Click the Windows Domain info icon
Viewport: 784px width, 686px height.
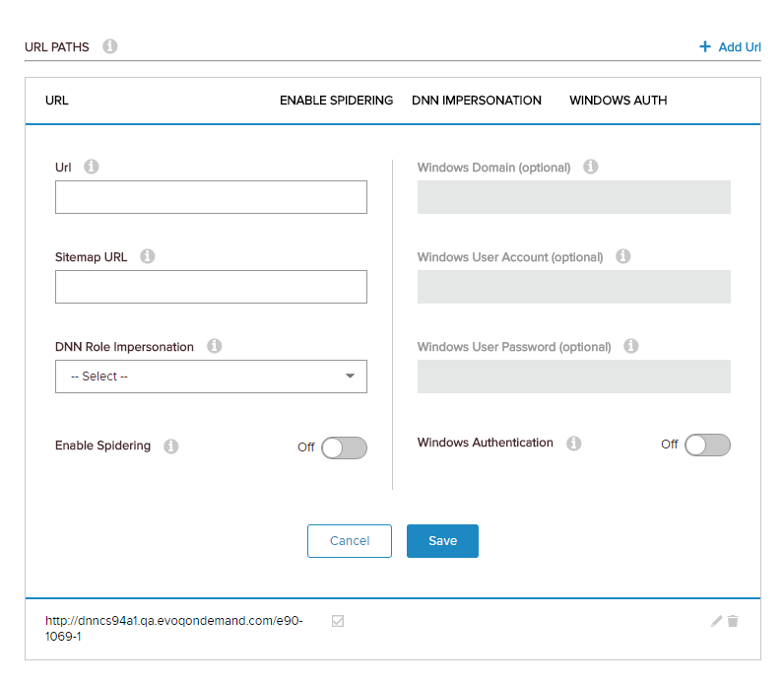(591, 167)
